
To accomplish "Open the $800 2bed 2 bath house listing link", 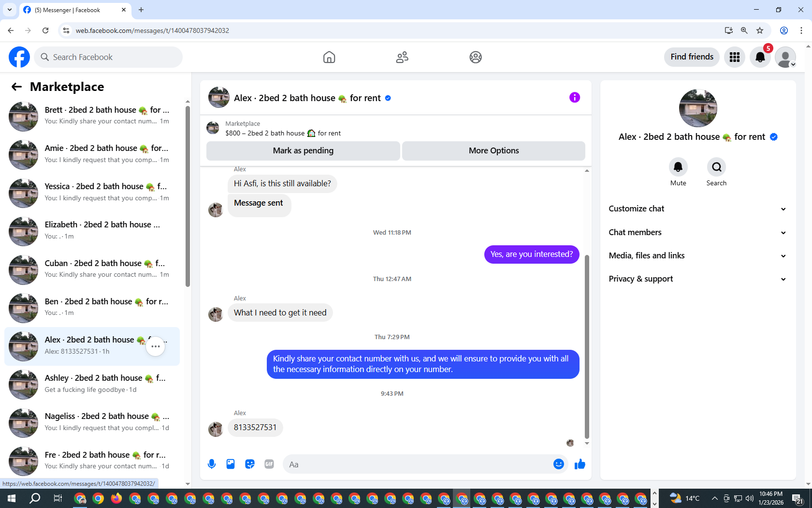I will 283,133.
